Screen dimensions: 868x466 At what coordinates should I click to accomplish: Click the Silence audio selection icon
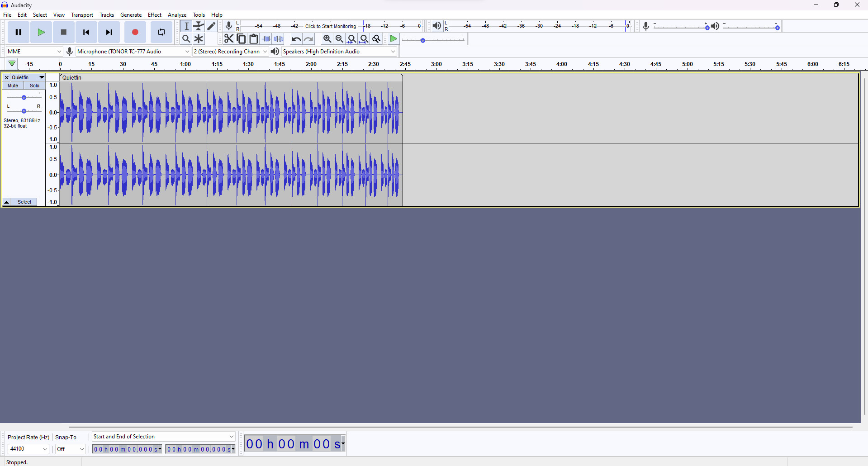279,39
